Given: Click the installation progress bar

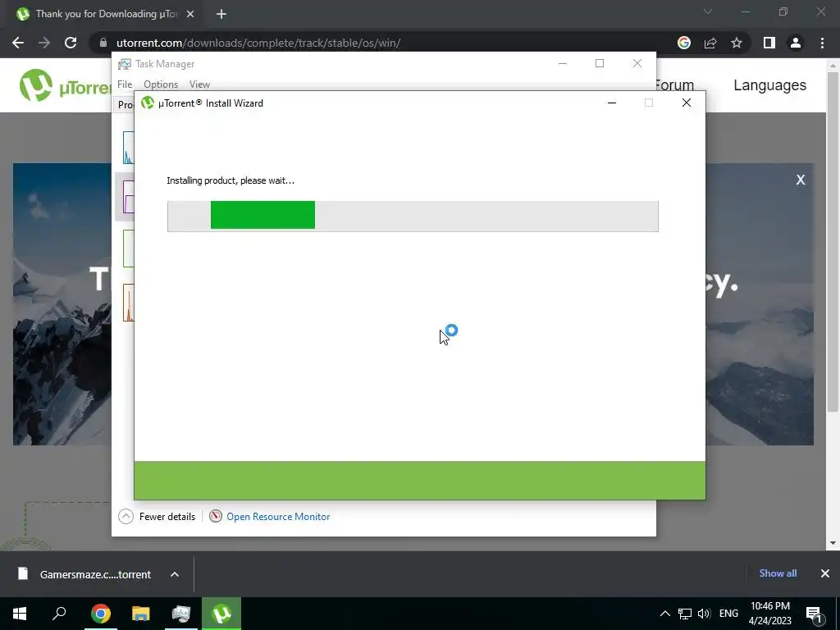Looking at the screenshot, I should click(413, 217).
